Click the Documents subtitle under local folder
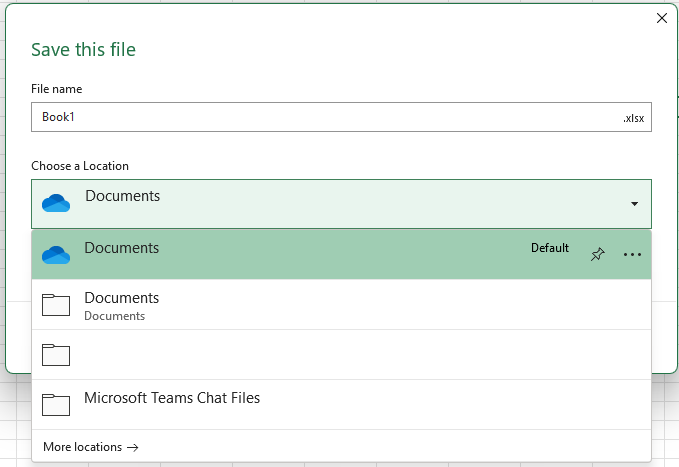679x467 pixels. [x=114, y=316]
